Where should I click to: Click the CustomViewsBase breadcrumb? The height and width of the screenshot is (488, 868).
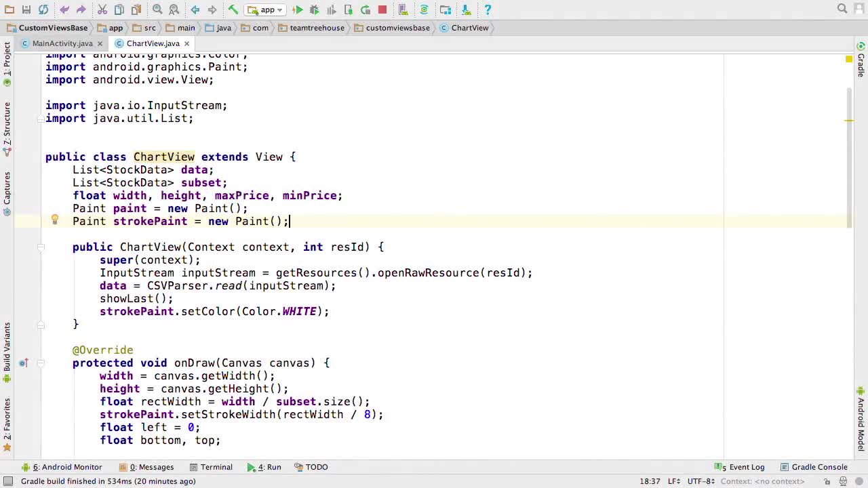47,28
